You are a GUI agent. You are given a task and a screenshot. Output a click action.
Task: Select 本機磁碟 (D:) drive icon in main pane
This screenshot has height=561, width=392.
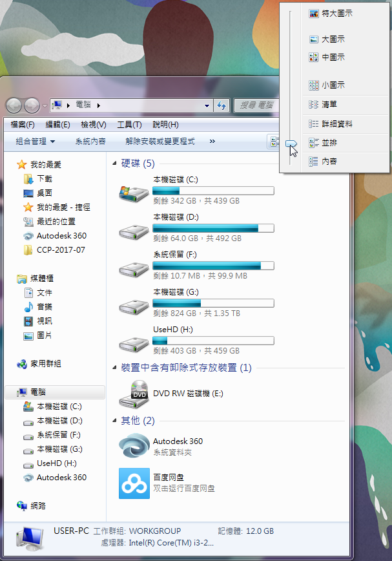[134, 232]
